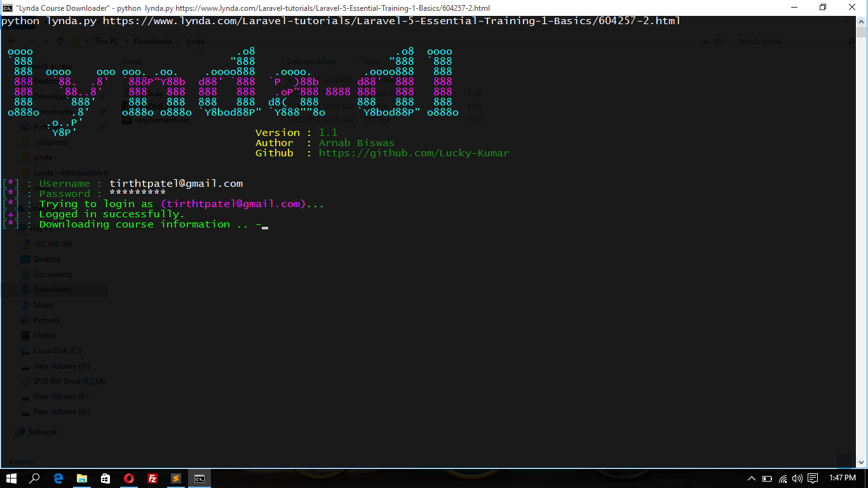Open Windows Search with the magnifier icon
This screenshot has width=868, height=488.
35,478
